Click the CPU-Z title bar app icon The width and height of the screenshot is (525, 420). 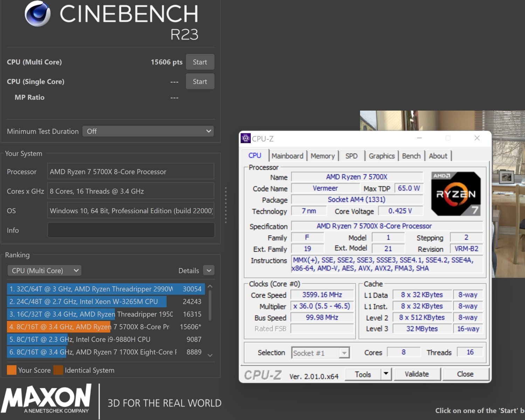click(x=246, y=139)
